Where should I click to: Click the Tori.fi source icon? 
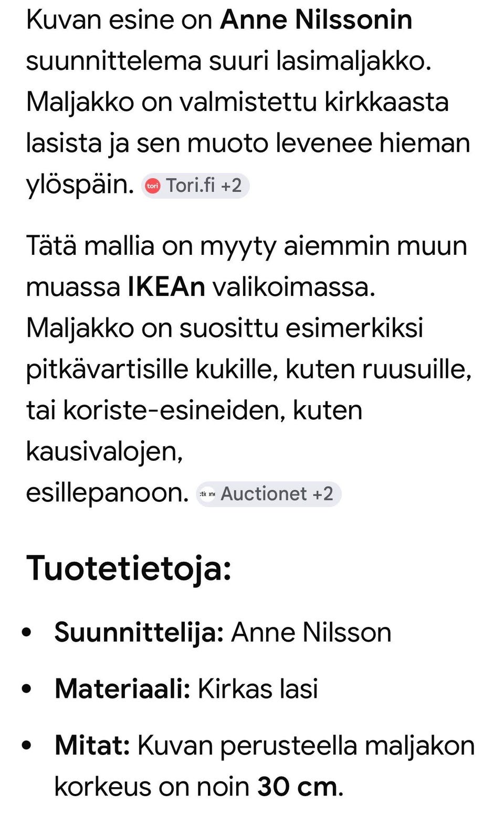point(154,185)
